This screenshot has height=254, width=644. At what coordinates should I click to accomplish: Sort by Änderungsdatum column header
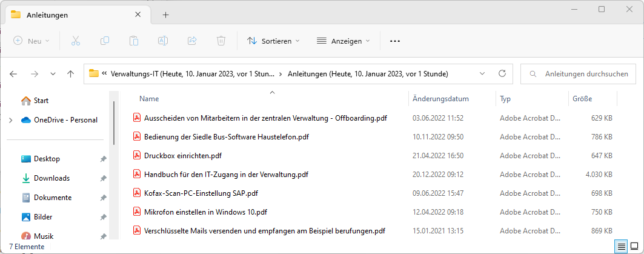[x=440, y=99]
